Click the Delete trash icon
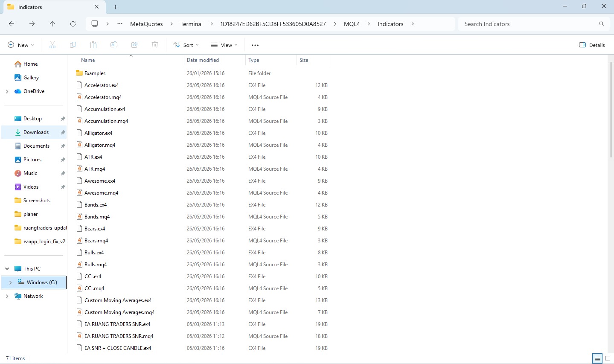The image size is (614, 364). 155,45
